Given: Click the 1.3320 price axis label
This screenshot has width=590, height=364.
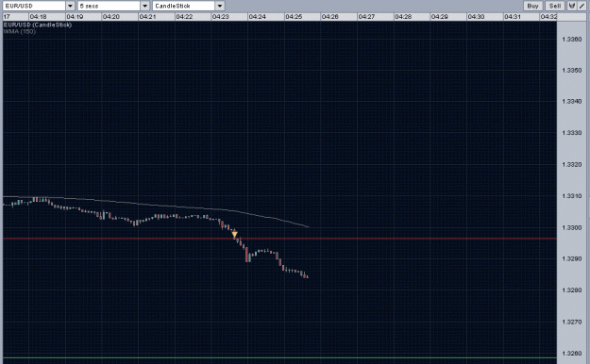Looking at the screenshot, I should click(571, 165).
